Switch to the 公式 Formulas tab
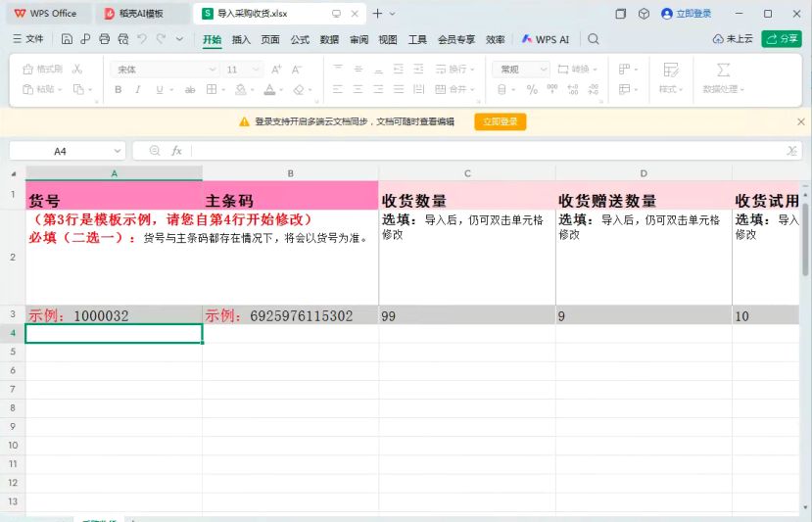This screenshot has width=812, height=522. click(x=300, y=39)
